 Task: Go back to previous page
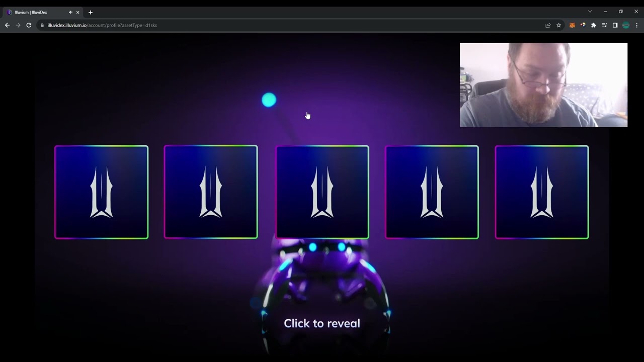[x=7, y=25]
